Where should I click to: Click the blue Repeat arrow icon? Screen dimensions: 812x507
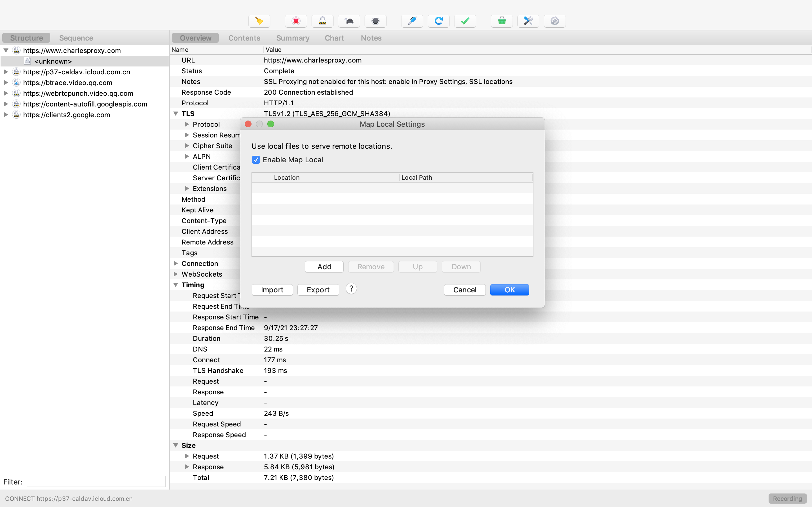438,21
